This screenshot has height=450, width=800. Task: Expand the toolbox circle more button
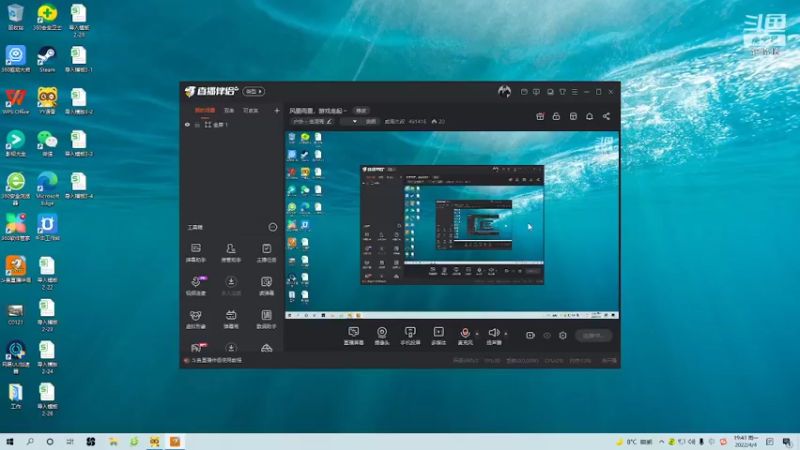click(273, 227)
